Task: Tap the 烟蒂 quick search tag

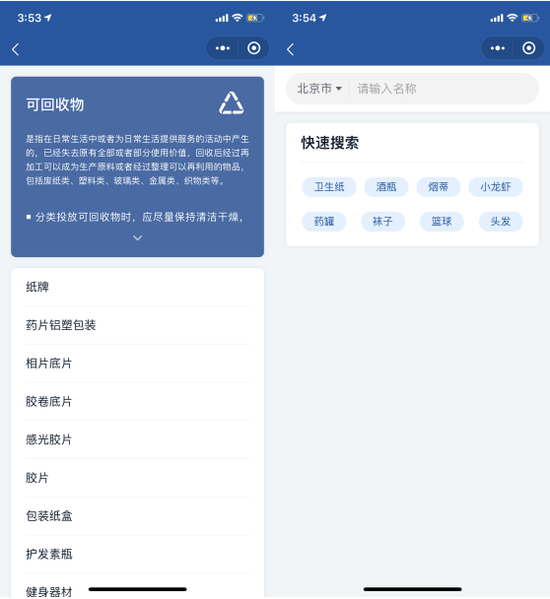Action: click(438, 187)
